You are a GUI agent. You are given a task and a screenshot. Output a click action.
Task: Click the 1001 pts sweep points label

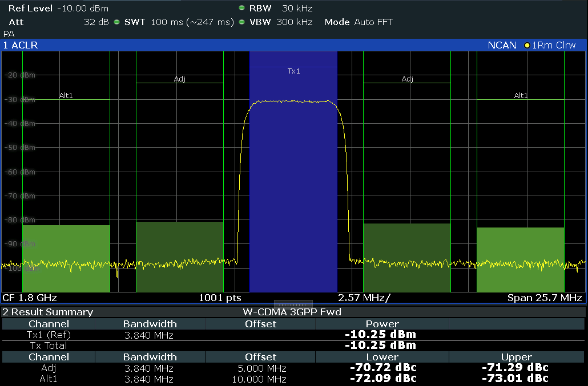220,298
